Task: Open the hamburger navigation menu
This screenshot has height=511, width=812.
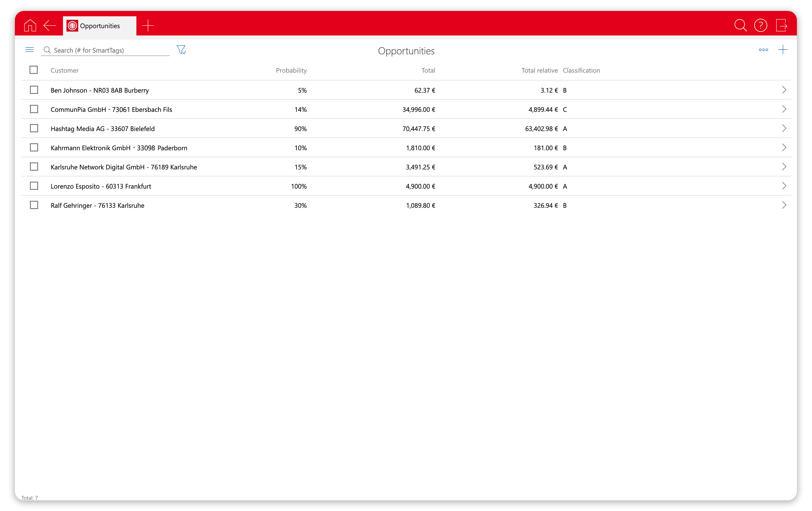Action: tap(29, 49)
